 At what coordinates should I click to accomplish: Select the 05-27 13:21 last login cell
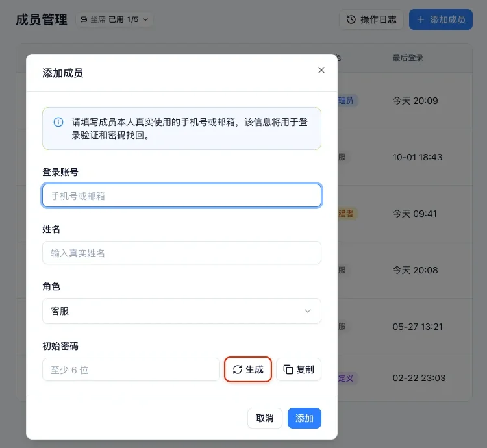(418, 327)
